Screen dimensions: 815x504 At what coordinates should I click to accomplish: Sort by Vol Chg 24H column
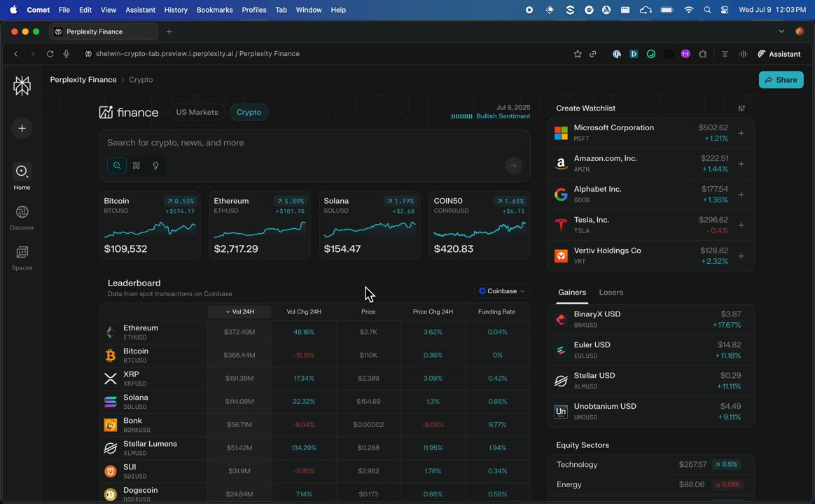[x=304, y=311]
